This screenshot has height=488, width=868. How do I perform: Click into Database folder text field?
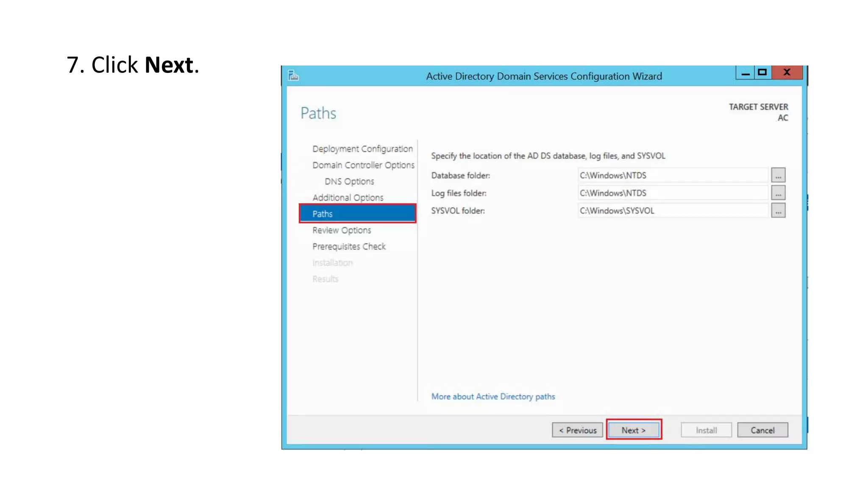(x=672, y=175)
